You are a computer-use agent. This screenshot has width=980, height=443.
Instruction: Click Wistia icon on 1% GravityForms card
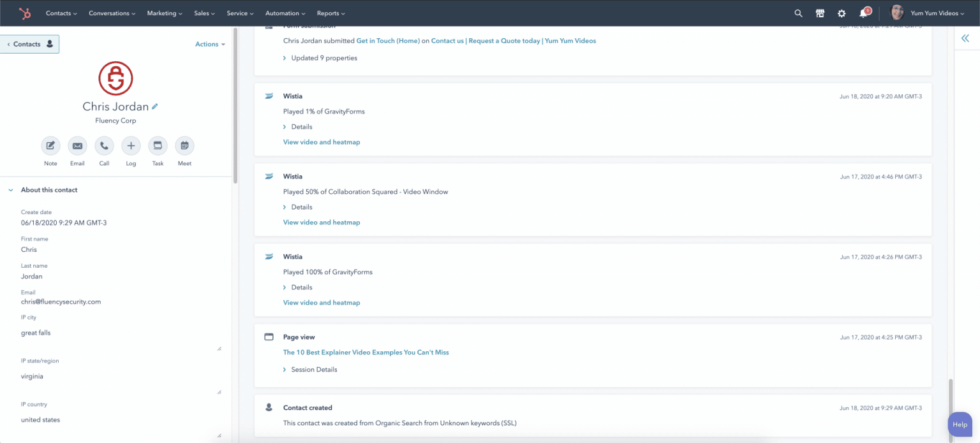pyautogui.click(x=269, y=96)
